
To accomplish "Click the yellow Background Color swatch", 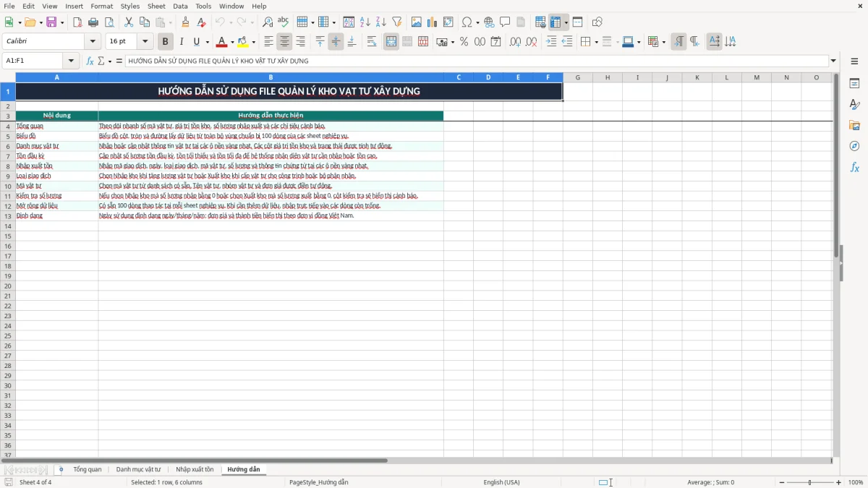I will [x=244, y=42].
